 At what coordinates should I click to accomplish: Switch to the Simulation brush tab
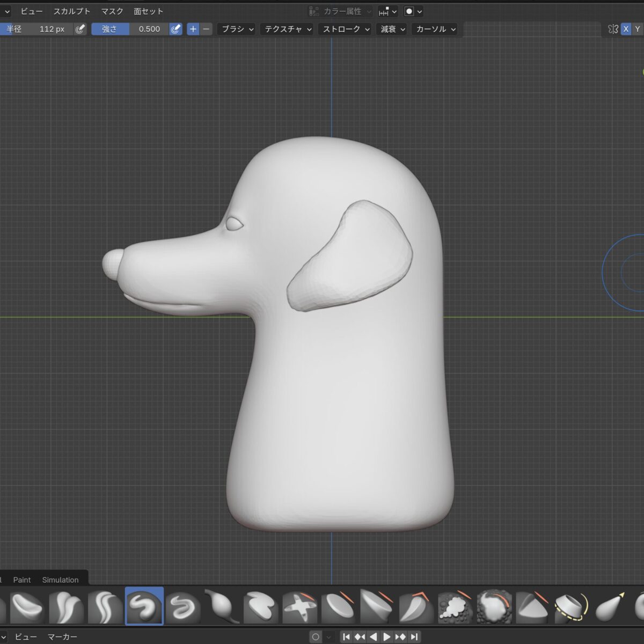[60, 580]
